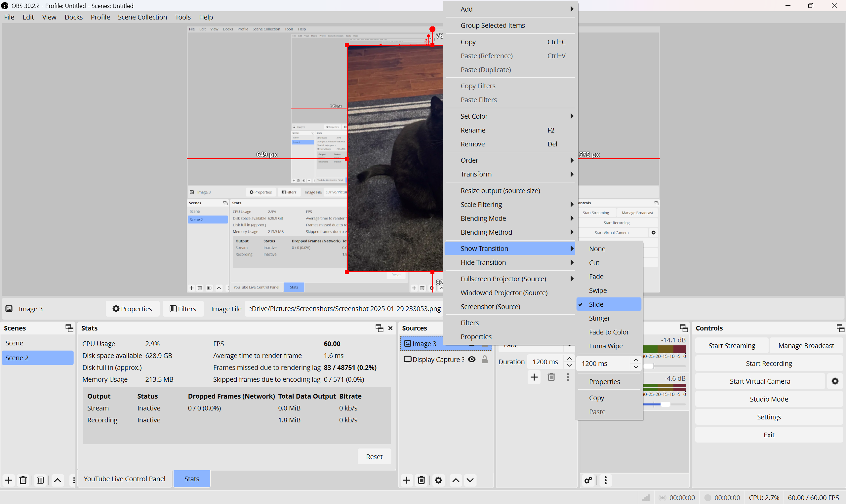Open source properties gear in Sources toolbar

coord(438,480)
